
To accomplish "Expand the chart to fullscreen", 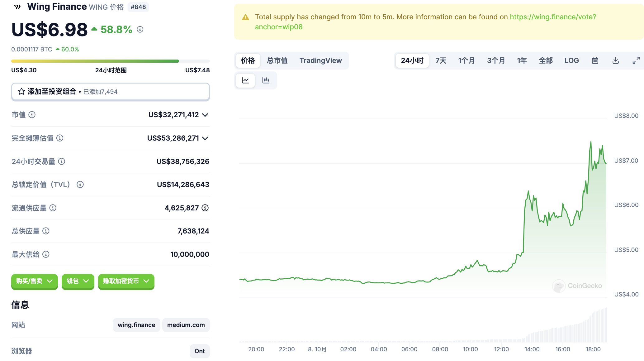I will click(x=636, y=60).
